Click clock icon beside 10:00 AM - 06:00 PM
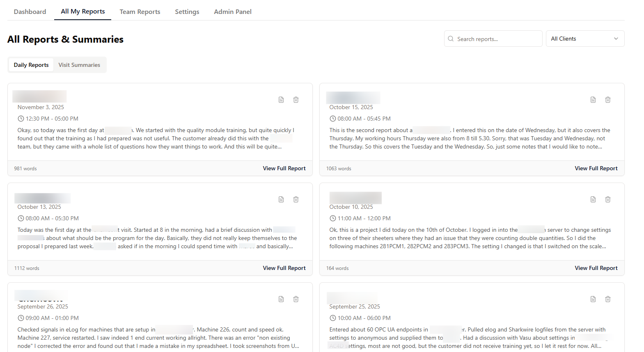The height and width of the screenshot is (352, 644). (333, 318)
